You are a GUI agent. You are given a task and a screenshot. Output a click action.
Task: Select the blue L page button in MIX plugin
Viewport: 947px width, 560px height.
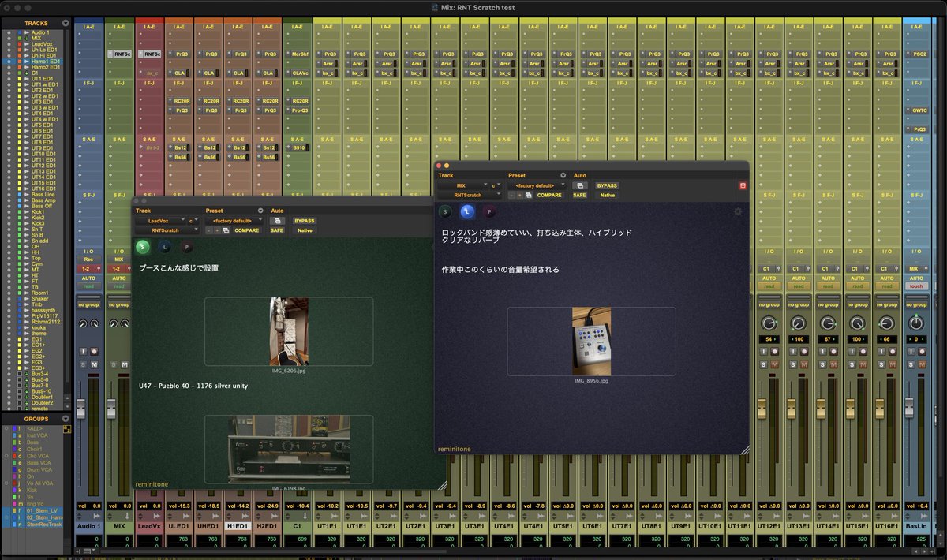[467, 211]
